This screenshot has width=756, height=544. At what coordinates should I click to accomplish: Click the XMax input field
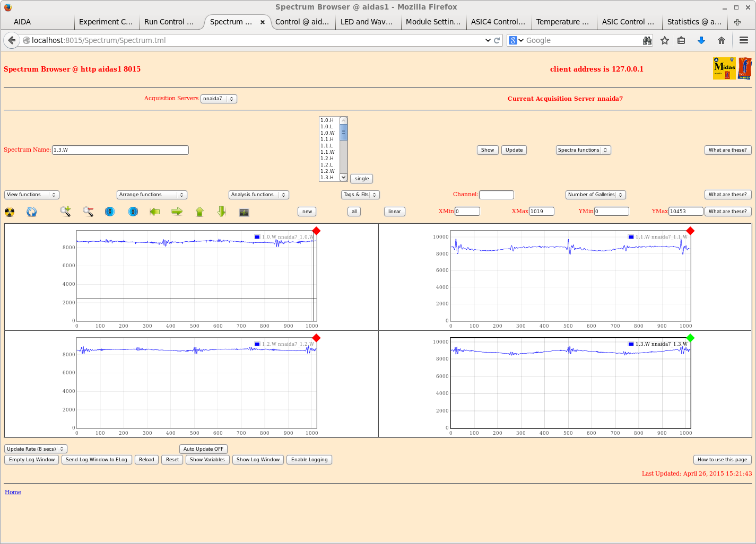(542, 211)
